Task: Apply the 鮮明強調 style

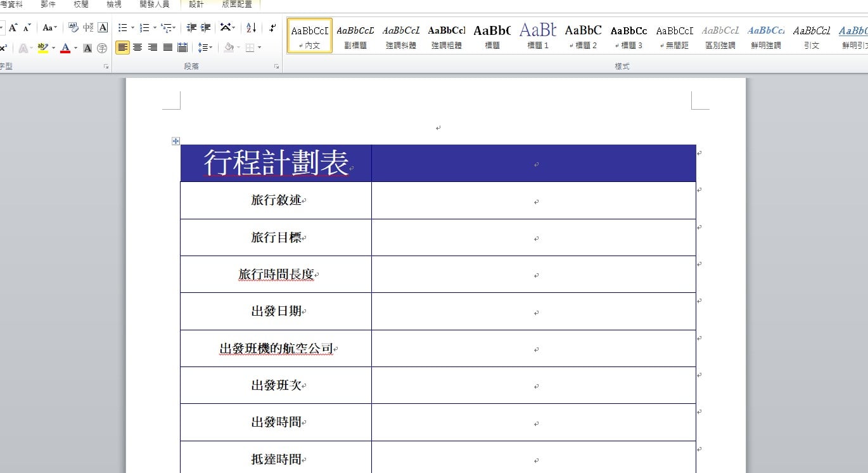Action: (766, 36)
